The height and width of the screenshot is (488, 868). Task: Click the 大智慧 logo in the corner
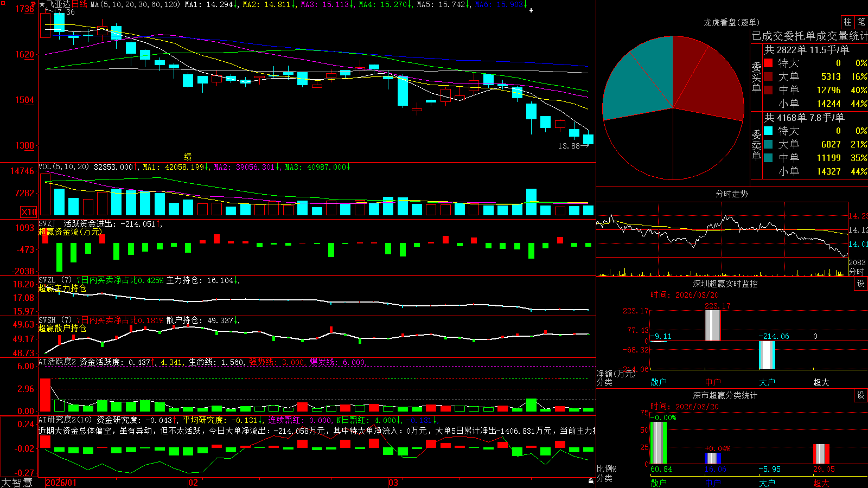[17, 483]
